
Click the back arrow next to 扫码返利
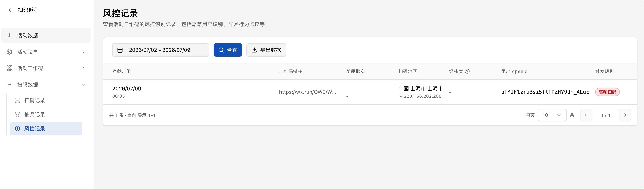(x=10, y=10)
